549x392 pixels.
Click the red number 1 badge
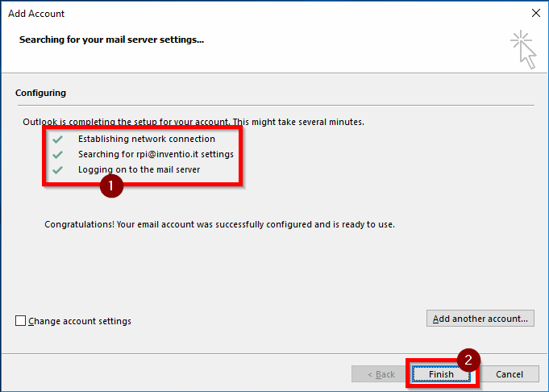110,186
